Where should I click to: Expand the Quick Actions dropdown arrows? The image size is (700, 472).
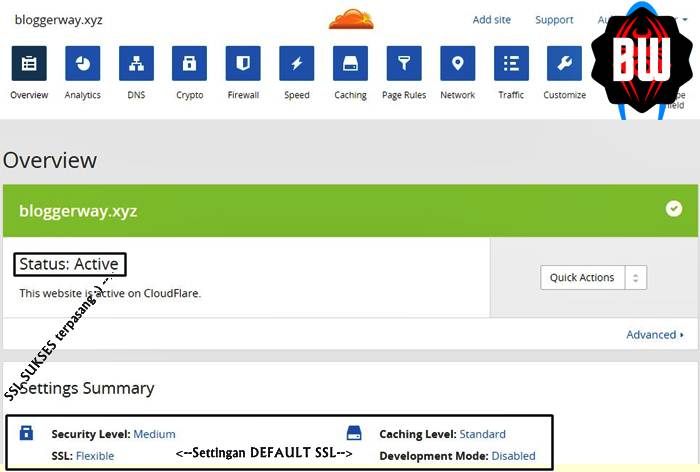pos(636,278)
